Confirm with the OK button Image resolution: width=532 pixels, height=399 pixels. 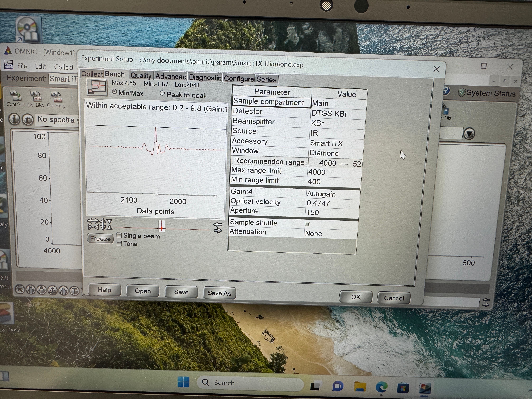[x=356, y=297]
